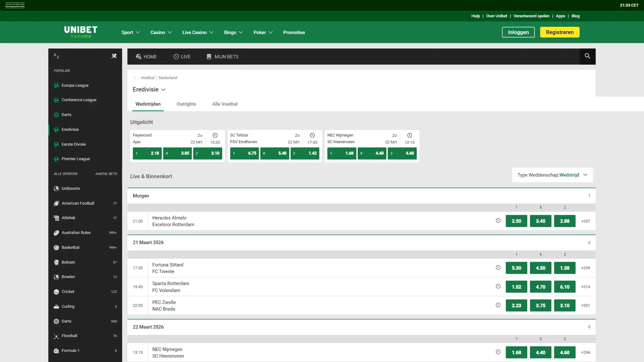Expand the Bingo menu

click(x=233, y=32)
